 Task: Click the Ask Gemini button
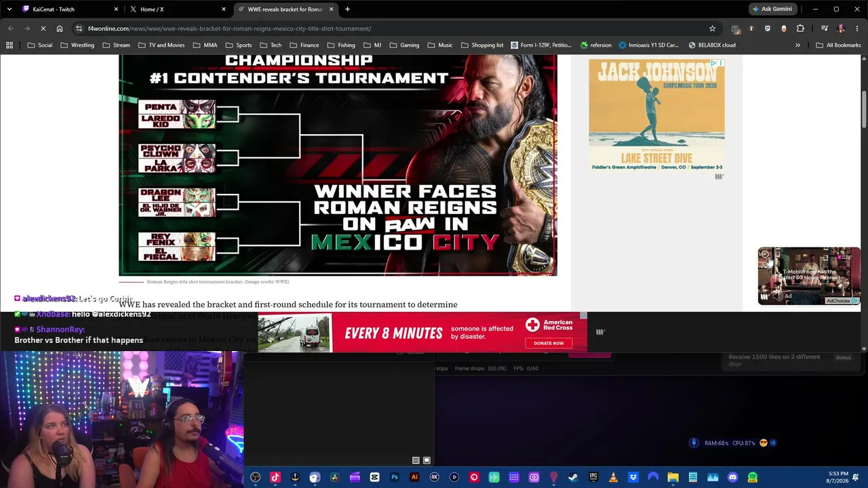coord(772,9)
